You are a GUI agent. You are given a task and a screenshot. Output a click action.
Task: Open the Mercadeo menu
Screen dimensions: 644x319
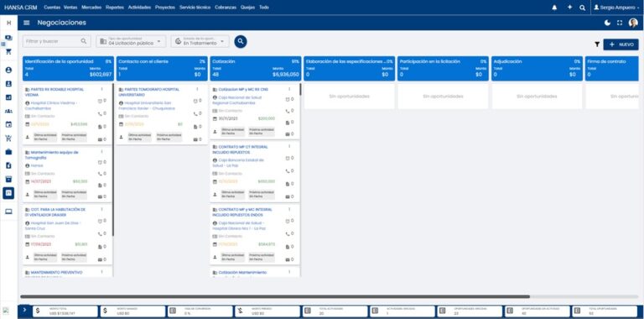[91, 8]
